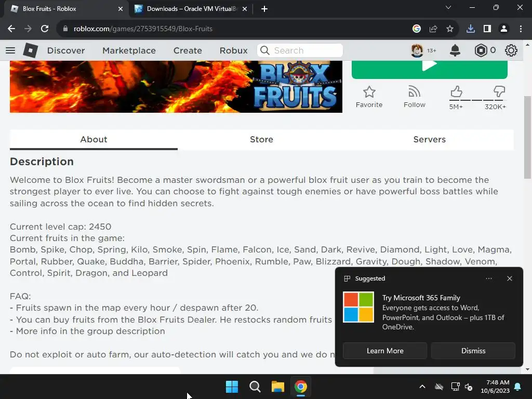
Task: Follow the Blox Fruits game
Action: [414, 97]
